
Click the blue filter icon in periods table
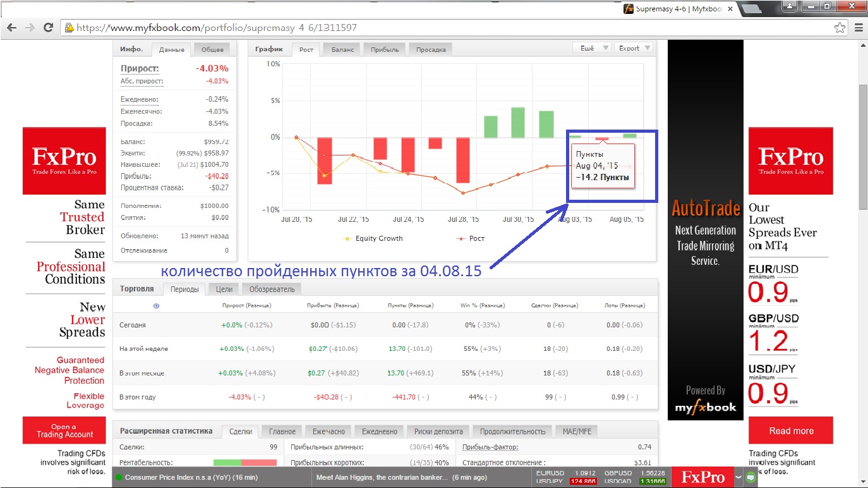tap(156, 306)
